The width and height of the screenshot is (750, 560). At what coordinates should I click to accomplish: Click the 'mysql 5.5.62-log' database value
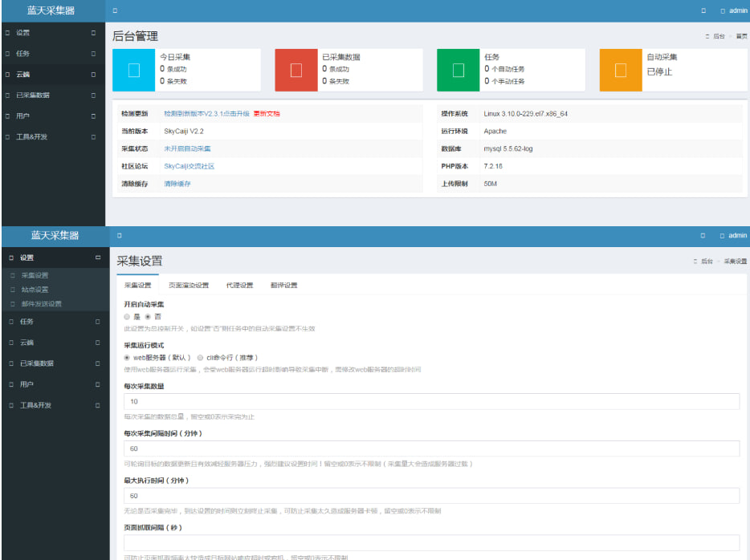[x=508, y=148]
